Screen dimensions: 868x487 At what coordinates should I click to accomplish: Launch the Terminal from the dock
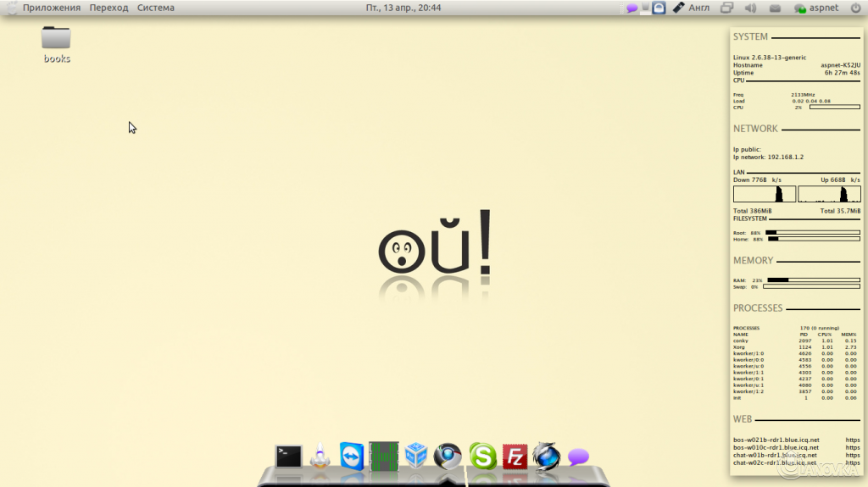click(288, 457)
